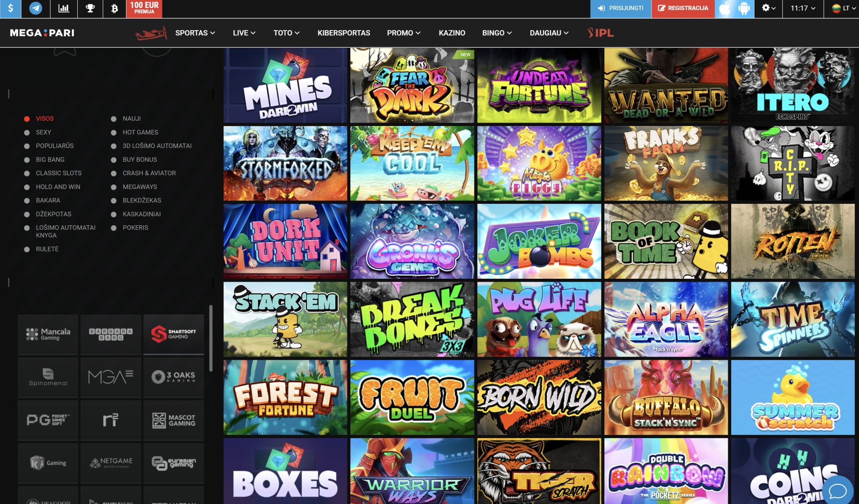The width and height of the screenshot is (859, 504).
Task: Click the providers list scrollbar
Action: tap(211, 338)
